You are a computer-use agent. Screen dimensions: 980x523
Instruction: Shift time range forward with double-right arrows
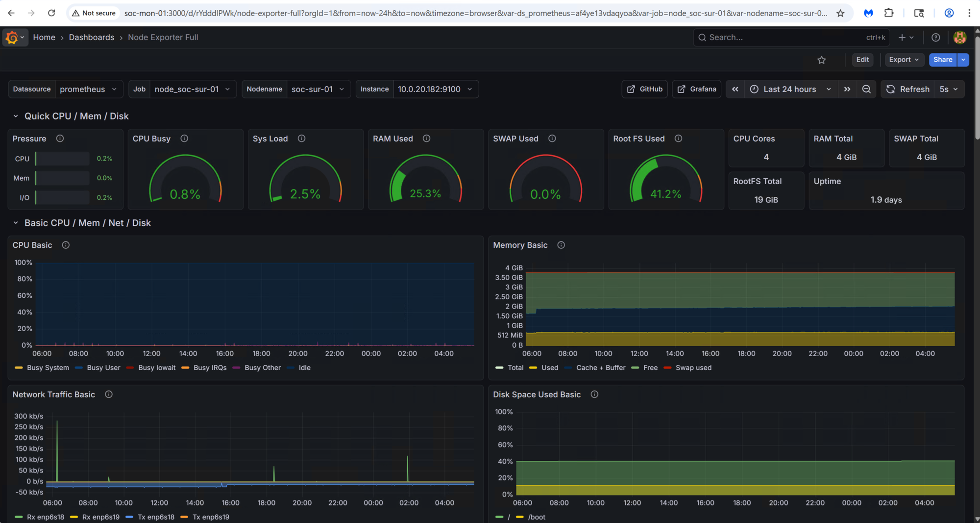point(847,89)
